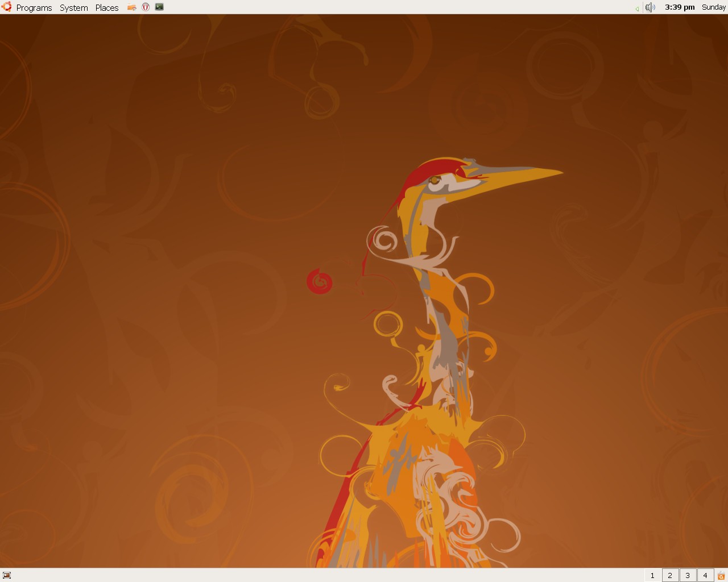The width and height of the screenshot is (728, 582).
Task: Launch the file manager folder icon
Action: click(132, 7)
